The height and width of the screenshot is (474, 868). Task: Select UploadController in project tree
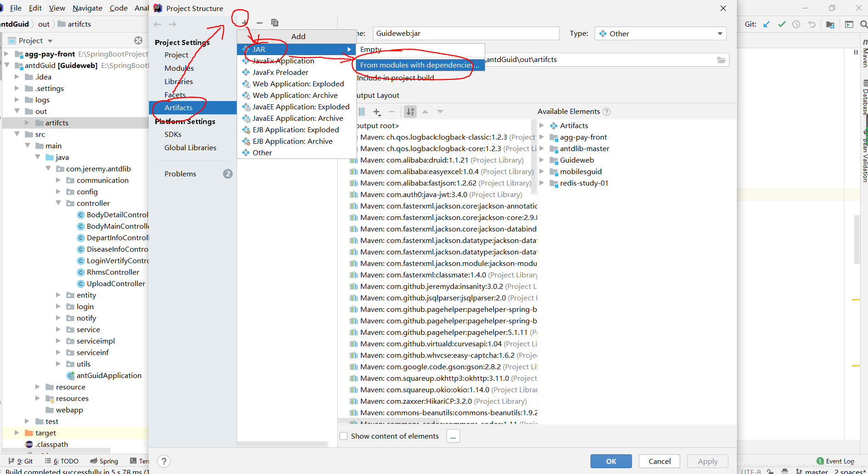116,283
